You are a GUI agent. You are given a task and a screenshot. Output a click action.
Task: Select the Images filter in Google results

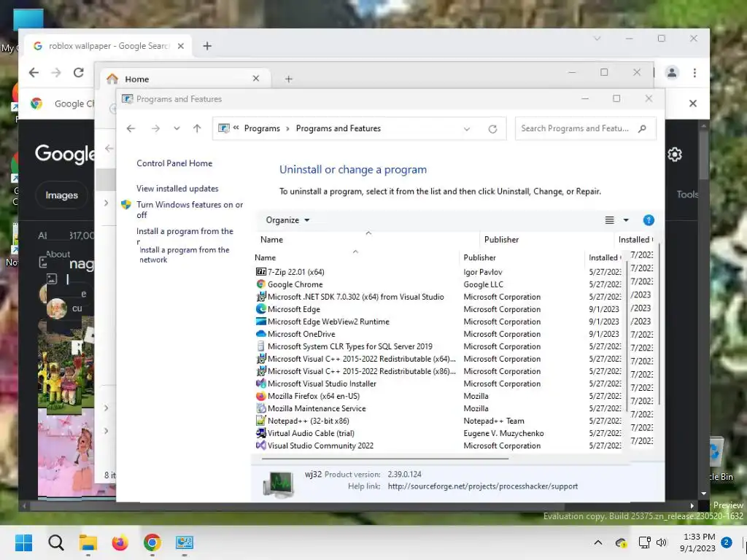pyautogui.click(x=61, y=195)
